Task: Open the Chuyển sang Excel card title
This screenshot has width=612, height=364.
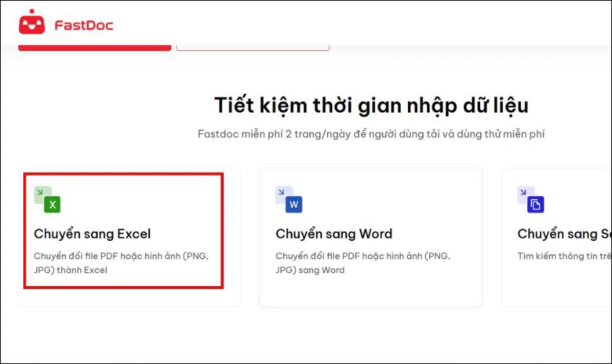Action: [x=92, y=234]
